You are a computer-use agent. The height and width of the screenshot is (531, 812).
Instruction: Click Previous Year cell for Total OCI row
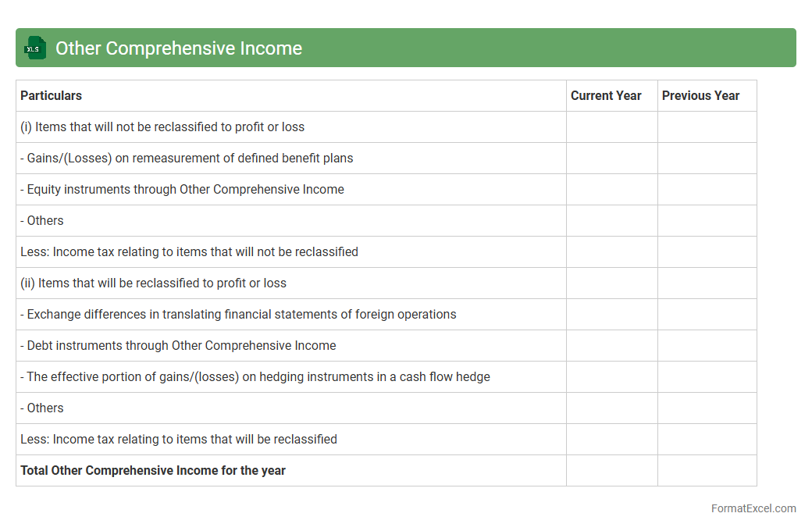tap(707, 470)
